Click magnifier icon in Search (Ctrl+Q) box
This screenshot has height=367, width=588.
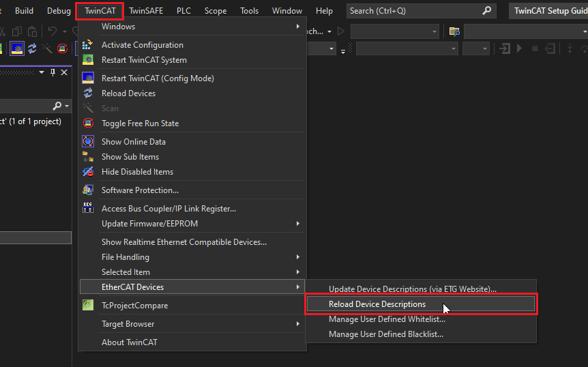pyautogui.click(x=487, y=11)
